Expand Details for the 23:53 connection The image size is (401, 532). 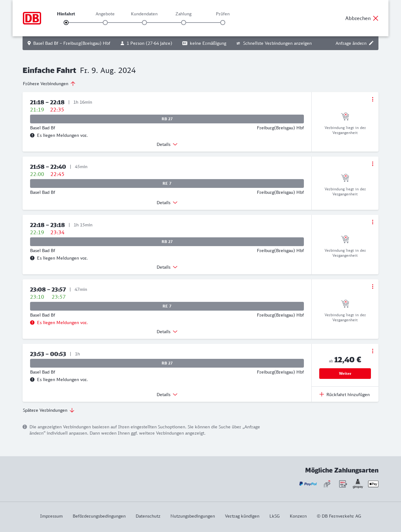tap(167, 395)
